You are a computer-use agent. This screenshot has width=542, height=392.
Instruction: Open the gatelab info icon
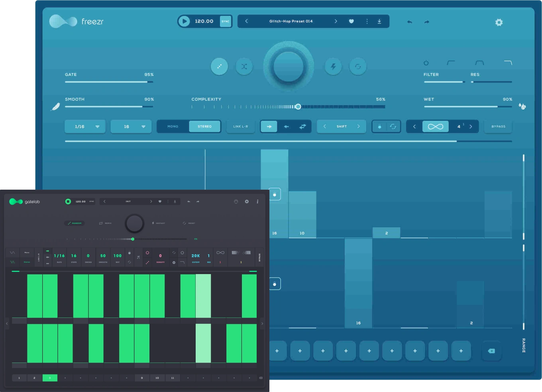click(257, 202)
